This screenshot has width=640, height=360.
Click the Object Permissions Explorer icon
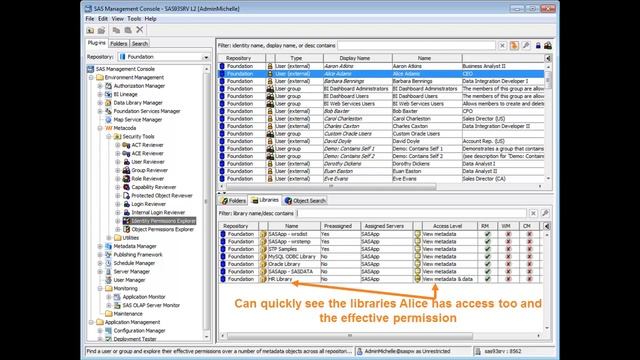126,229
